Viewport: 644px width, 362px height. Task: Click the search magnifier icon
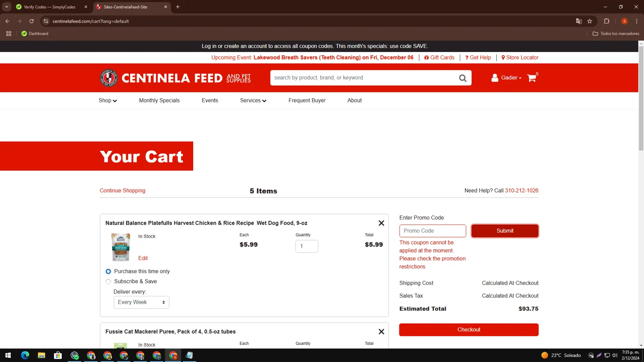462,78
